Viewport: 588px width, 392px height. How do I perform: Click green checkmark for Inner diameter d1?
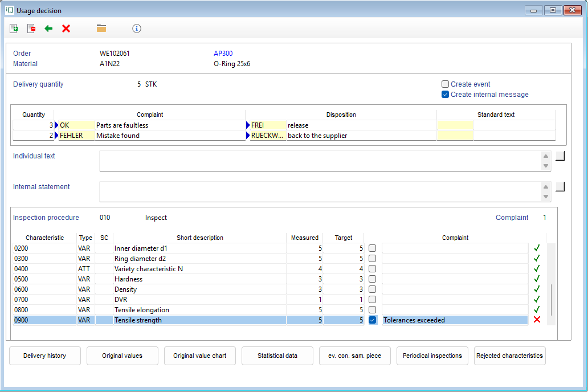click(537, 248)
